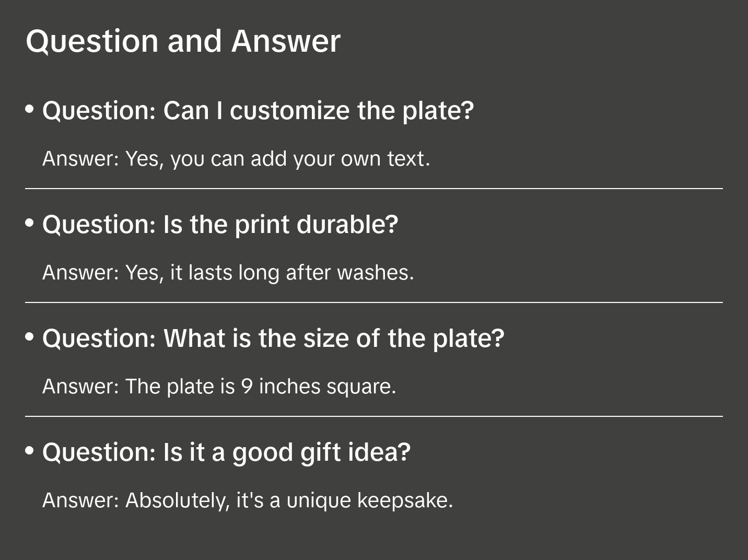
Task: Click the answer 'Absolutely, it's a unique keepsake.'
Action: click(x=248, y=500)
